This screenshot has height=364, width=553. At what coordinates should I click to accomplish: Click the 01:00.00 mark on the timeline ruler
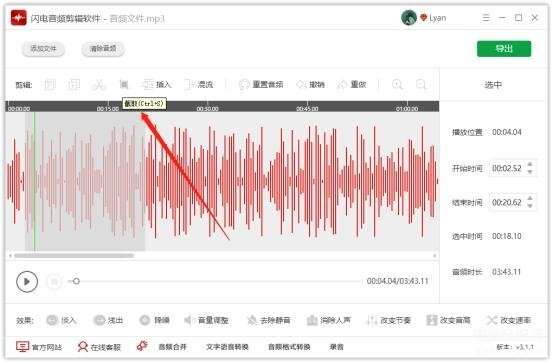pos(407,109)
